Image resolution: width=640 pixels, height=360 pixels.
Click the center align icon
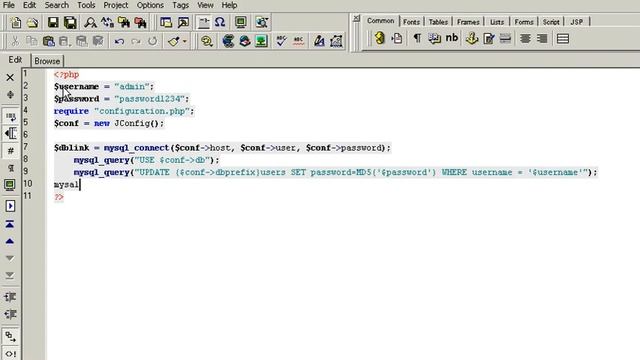[x=525, y=39]
